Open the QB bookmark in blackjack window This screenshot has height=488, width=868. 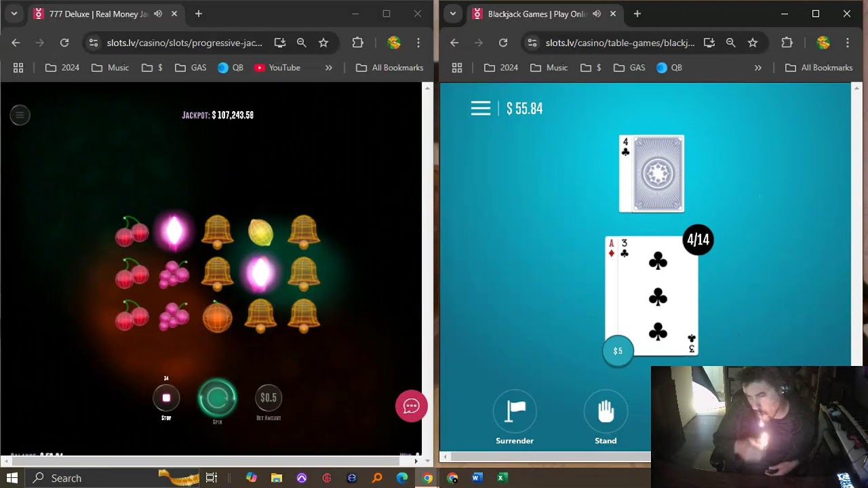tap(669, 68)
